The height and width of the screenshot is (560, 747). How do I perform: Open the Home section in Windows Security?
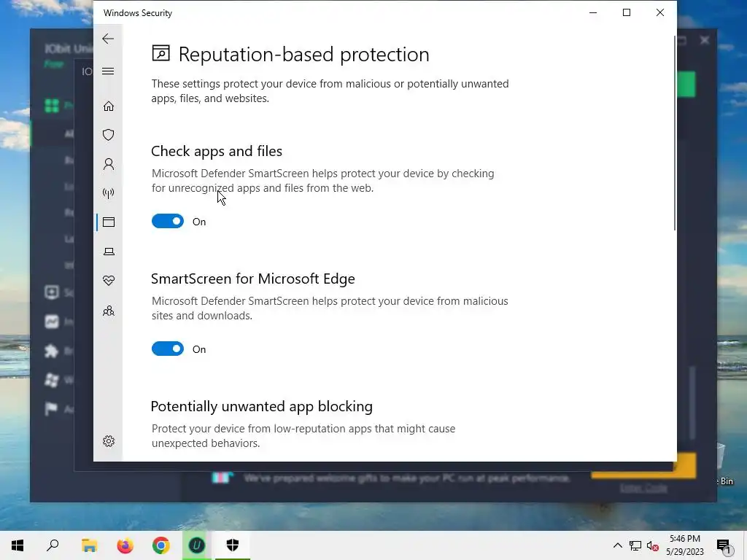(x=109, y=106)
